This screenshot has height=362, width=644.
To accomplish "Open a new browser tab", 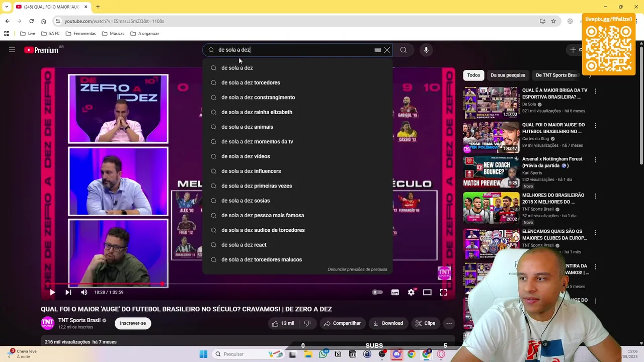I will pyautogui.click(x=98, y=7).
